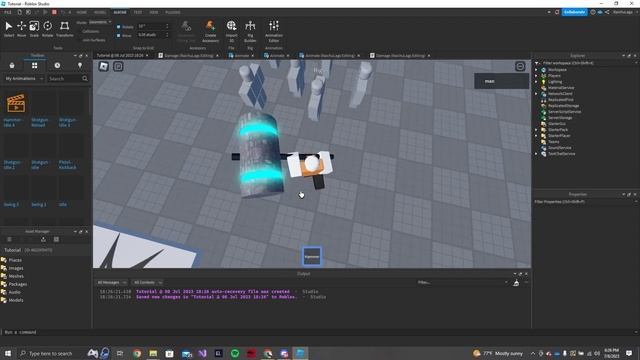Click the red Stop button in quick access bar
The image size is (640, 360).
click(x=54, y=12)
